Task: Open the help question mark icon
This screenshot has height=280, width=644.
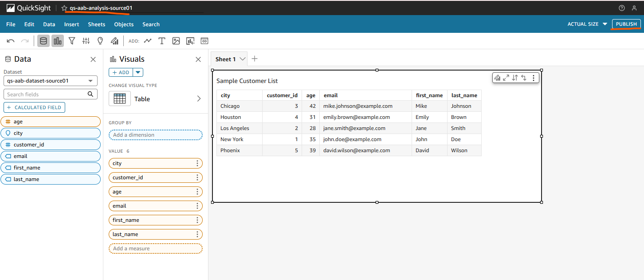Action: [x=622, y=8]
